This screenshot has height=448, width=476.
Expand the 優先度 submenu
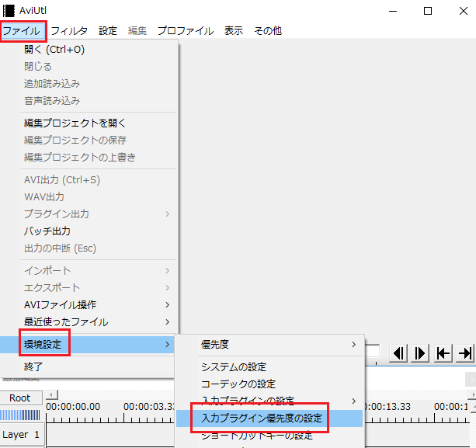click(x=269, y=344)
